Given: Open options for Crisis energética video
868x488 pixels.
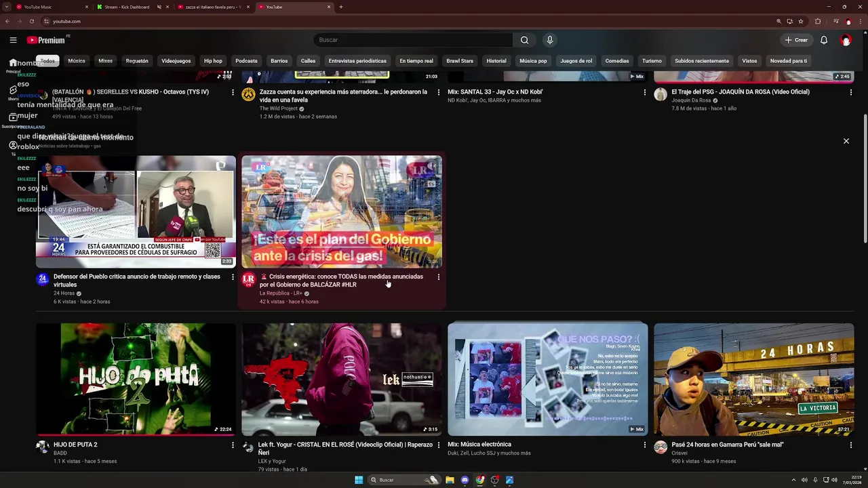Looking at the screenshot, I should point(439,277).
